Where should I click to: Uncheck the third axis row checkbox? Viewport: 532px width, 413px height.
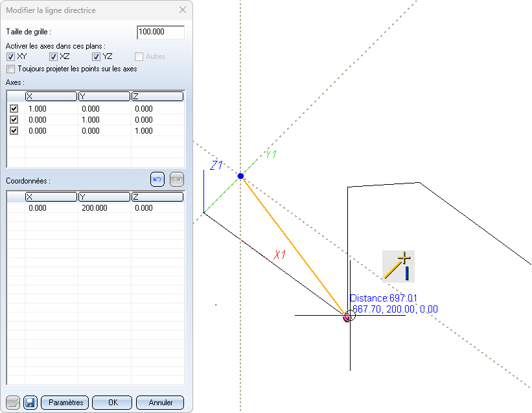[14, 130]
